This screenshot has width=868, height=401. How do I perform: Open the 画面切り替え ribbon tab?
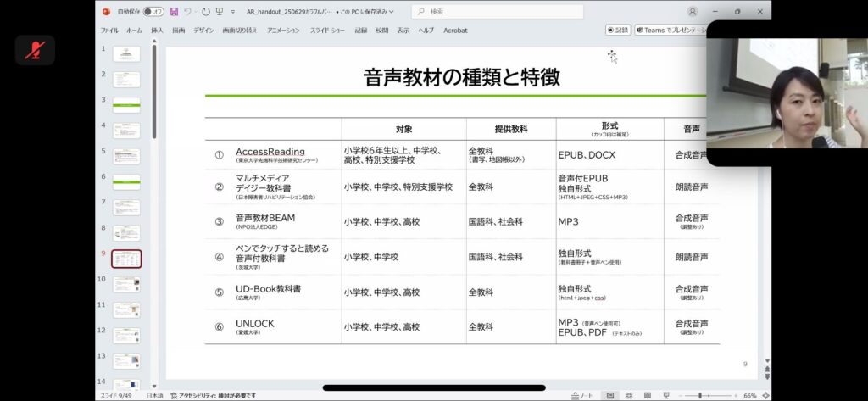[x=240, y=31]
